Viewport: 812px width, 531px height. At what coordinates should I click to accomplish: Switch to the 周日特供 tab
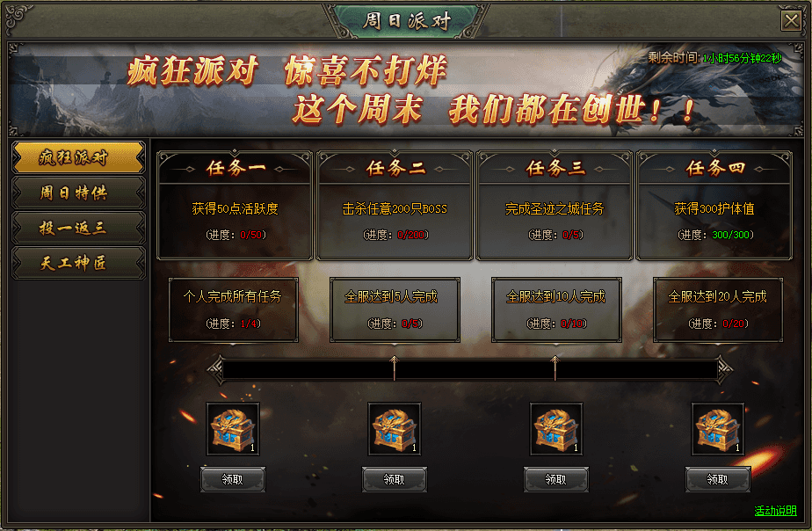coord(79,193)
